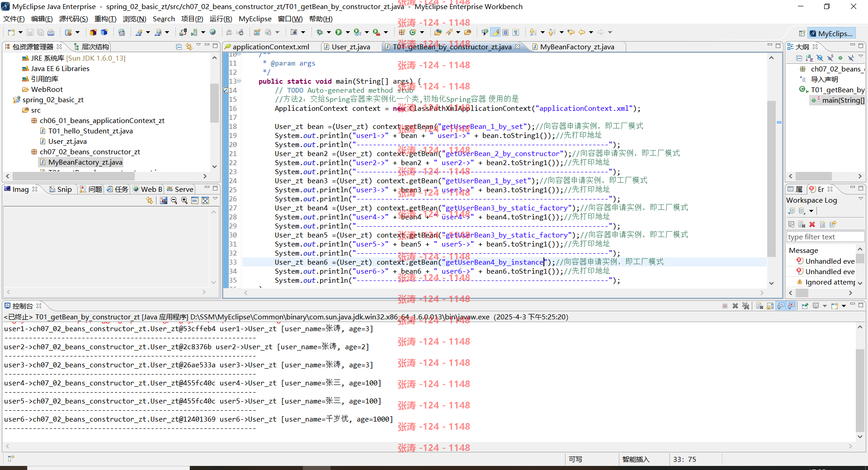Collapse main method fold marker line 13

(239, 81)
